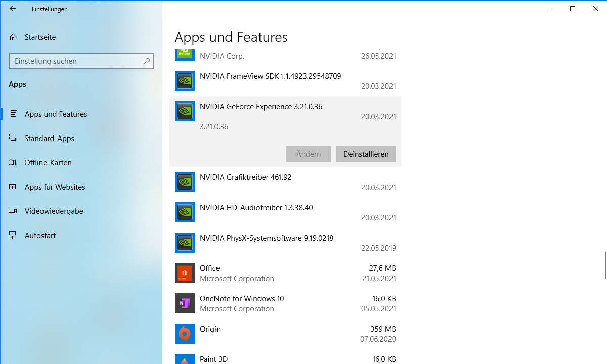Viewport: 607px width, 364px height.
Task: Select the Apps und Features sidebar icon
Action: [13, 114]
